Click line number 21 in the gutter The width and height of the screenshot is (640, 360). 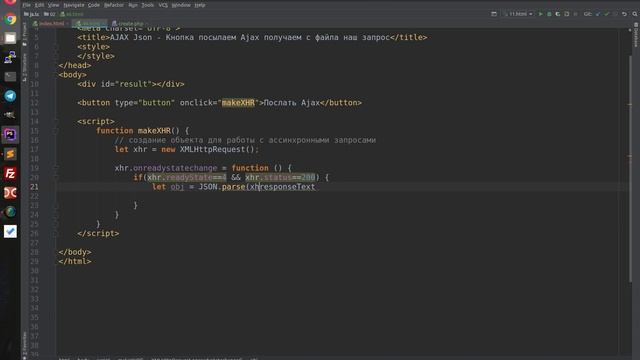pyautogui.click(x=34, y=187)
